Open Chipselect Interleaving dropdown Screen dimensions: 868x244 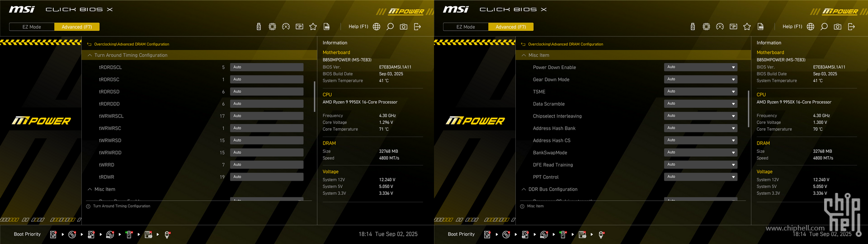(x=701, y=116)
